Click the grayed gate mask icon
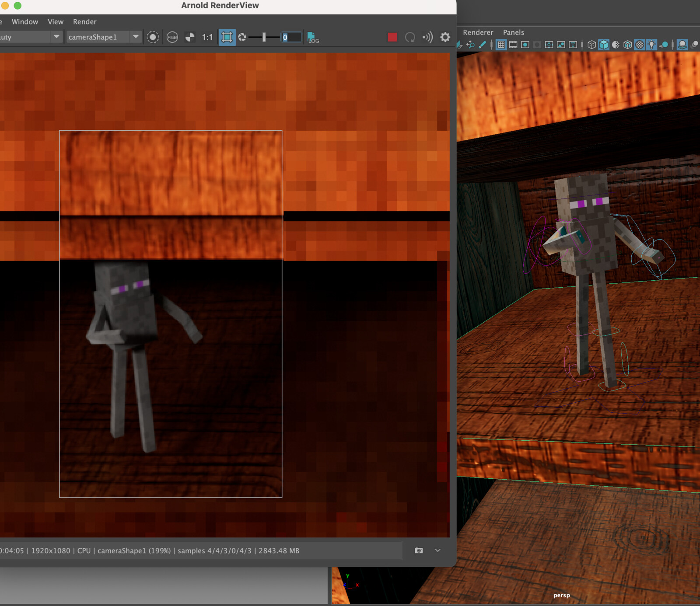Image resolution: width=700 pixels, height=606 pixels. click(x=537, y=45)
